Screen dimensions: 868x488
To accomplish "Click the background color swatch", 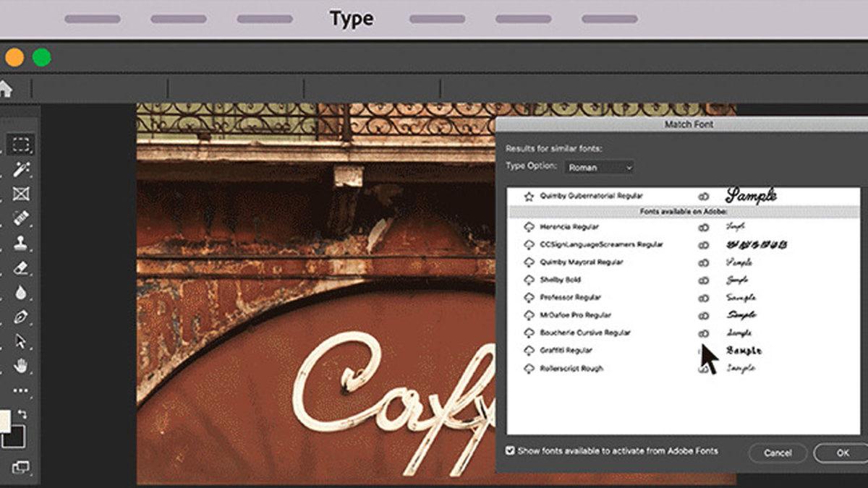I will [17, 436].
